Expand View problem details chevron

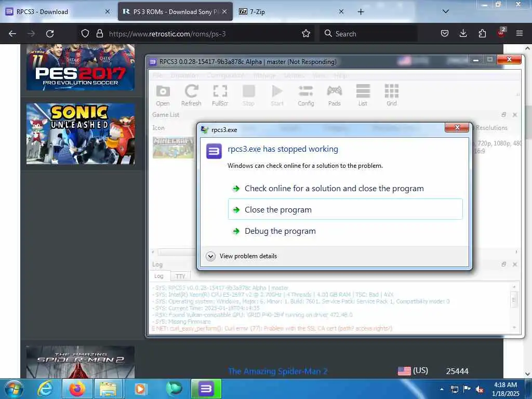tap(211, 256)
